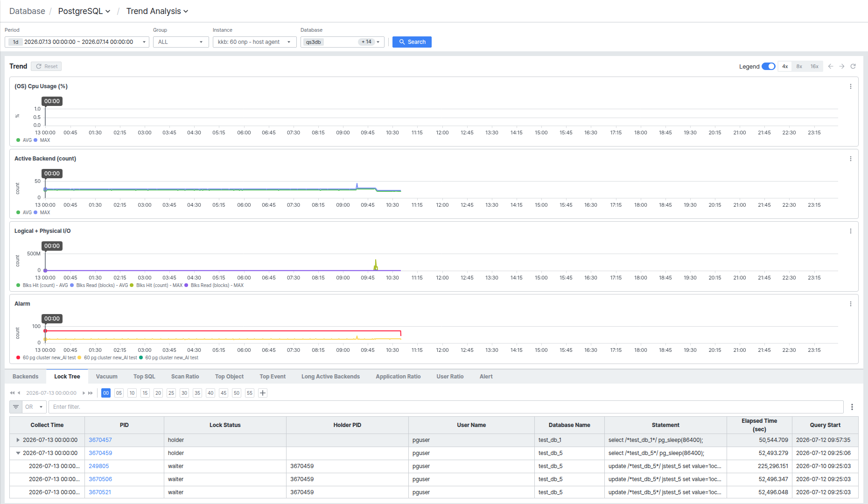Screen dimensions: 868x504
Task: Select the 8x zoom option
Action: tap(799, 66)
